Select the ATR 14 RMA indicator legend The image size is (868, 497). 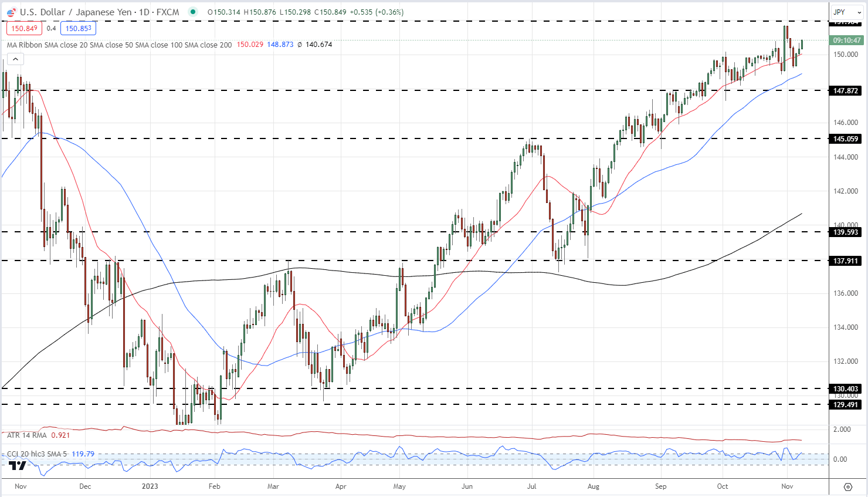[26, 435]
